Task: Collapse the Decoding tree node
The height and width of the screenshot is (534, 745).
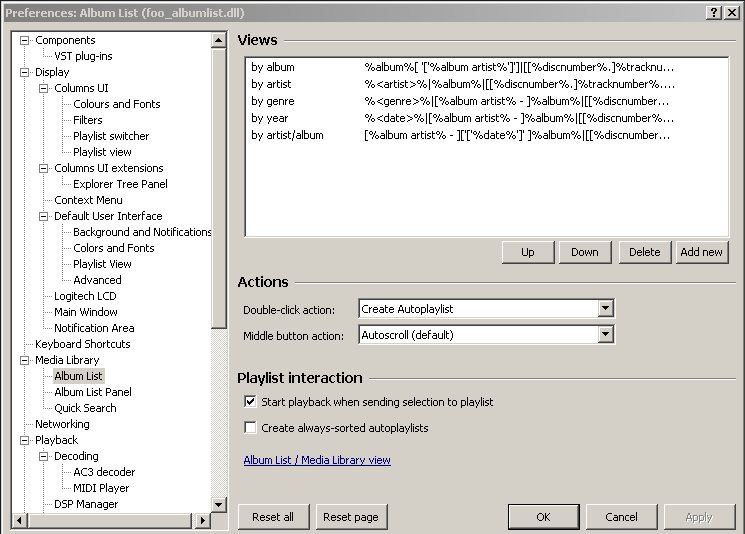Action: pos(43,456)
